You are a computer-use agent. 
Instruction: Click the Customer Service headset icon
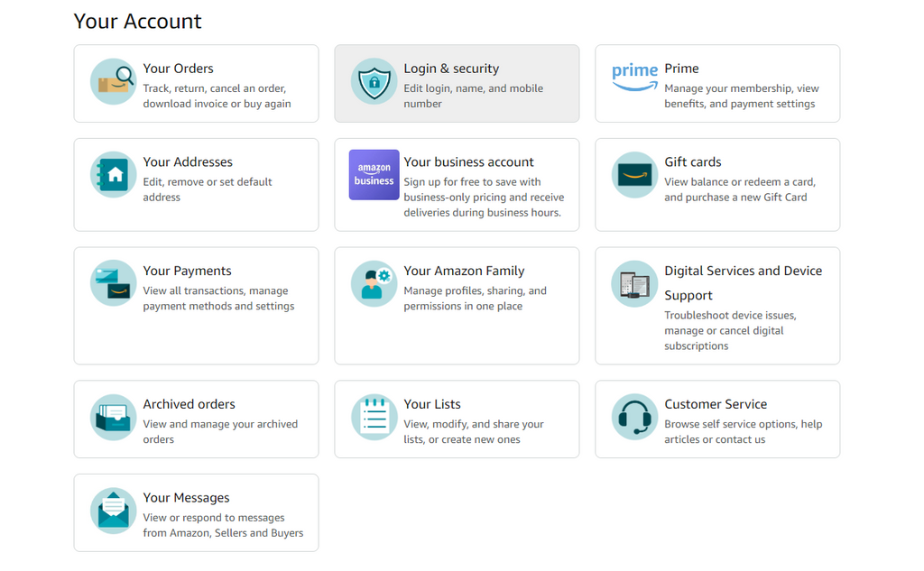634,418
